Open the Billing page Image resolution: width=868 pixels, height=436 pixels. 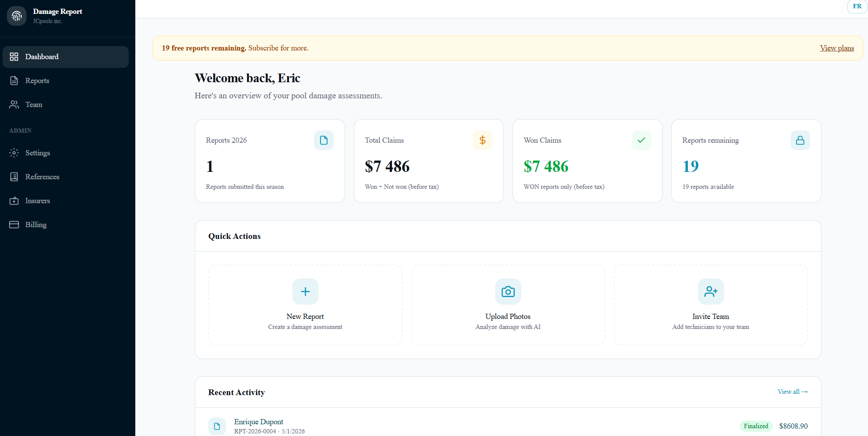[66, 225]
